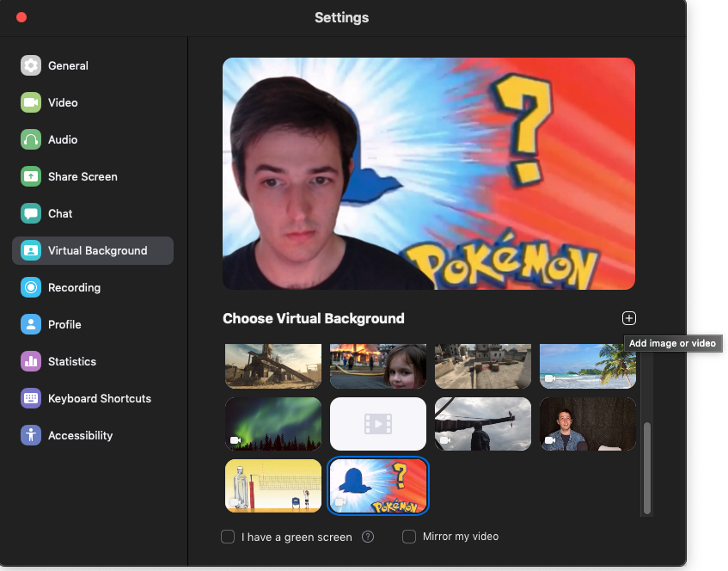Switch to the General settings section
The height and width of the screenshot is (571, 728).
tap(66, 65)
